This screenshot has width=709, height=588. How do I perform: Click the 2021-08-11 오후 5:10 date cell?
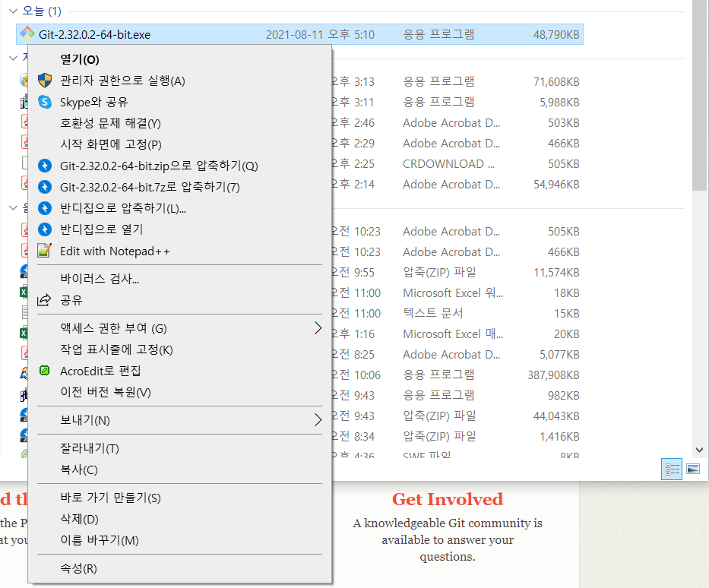[x=320, y=34]
